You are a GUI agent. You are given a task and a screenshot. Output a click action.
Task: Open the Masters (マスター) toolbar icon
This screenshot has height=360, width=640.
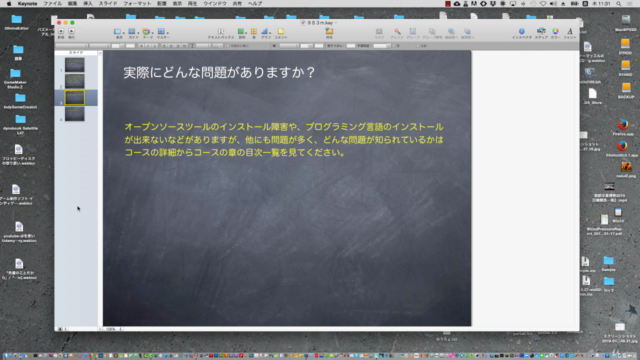click(x=161, y=31)
